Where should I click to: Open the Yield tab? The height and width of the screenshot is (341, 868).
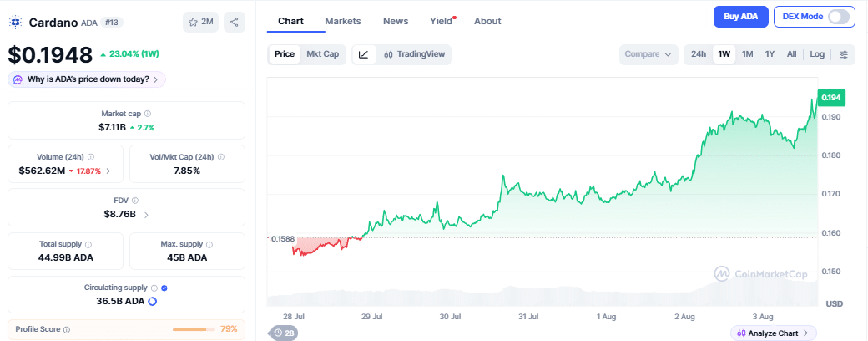442,21
